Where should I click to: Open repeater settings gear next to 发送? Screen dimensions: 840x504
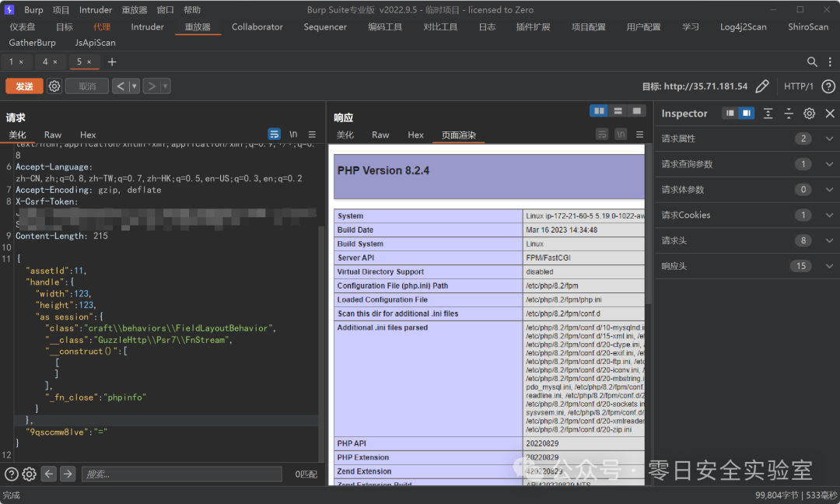54,86
